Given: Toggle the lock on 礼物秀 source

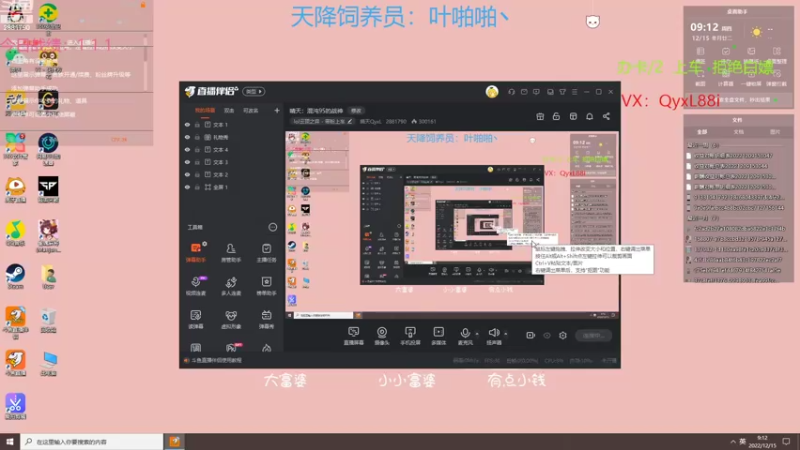Looking at the screenshot, I should tap(197, 137).
